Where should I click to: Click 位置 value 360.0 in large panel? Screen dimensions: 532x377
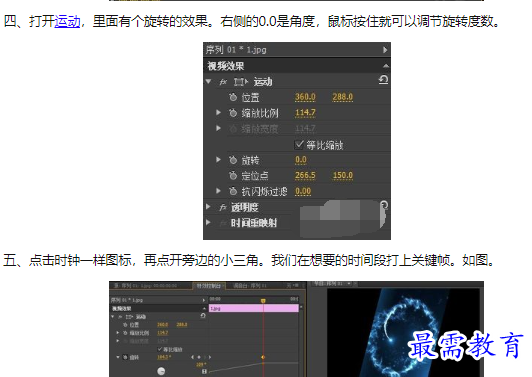(x=305, y=97)
